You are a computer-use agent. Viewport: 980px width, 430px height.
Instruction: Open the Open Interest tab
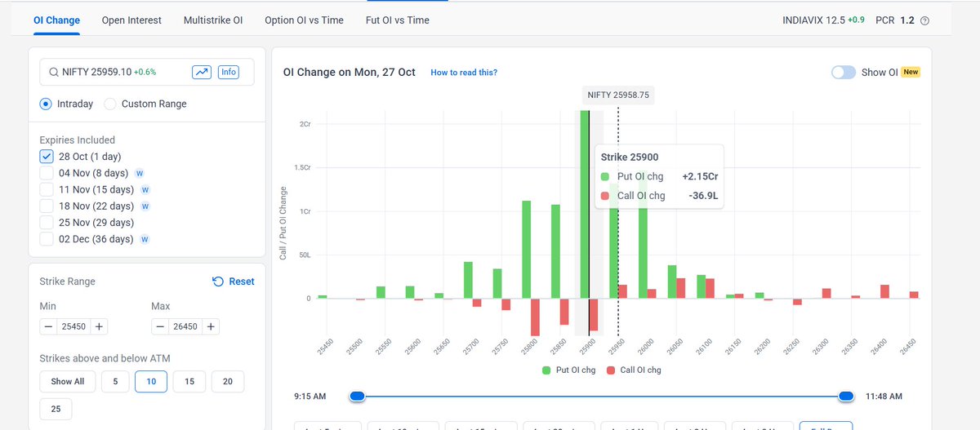coord(131,20)
